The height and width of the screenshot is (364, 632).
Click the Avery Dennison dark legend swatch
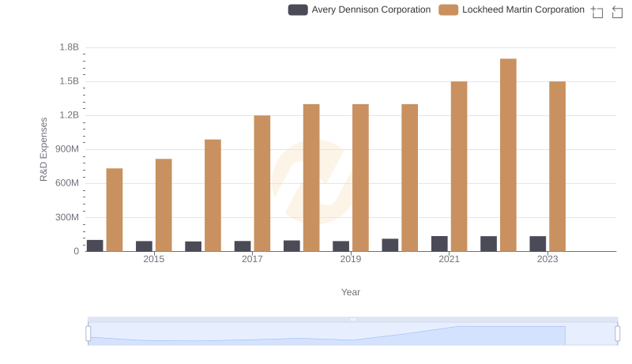pos(298,9)
